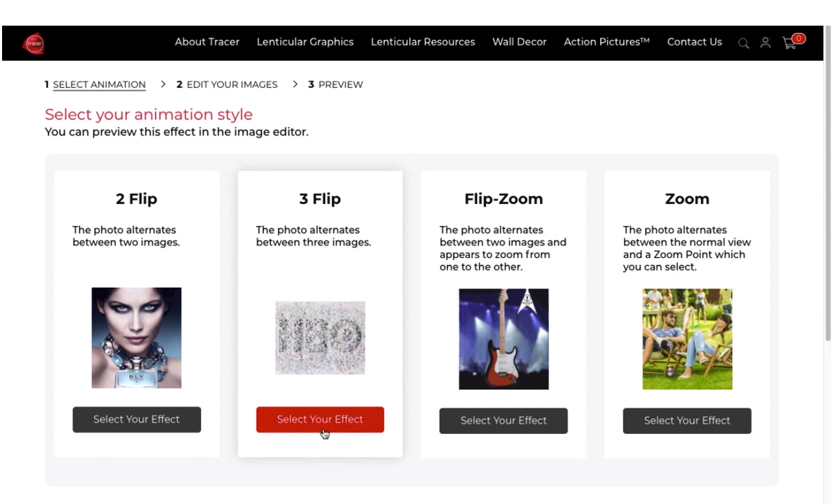Click the Zoom card title
The height and width of the screenshot is (504, 832).
(x=687, y=199)
